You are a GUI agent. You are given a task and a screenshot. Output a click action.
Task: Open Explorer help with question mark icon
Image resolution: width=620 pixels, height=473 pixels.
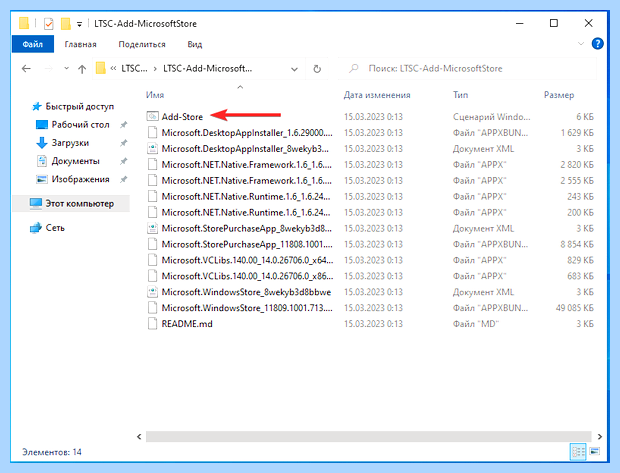[x=597, y=44]
